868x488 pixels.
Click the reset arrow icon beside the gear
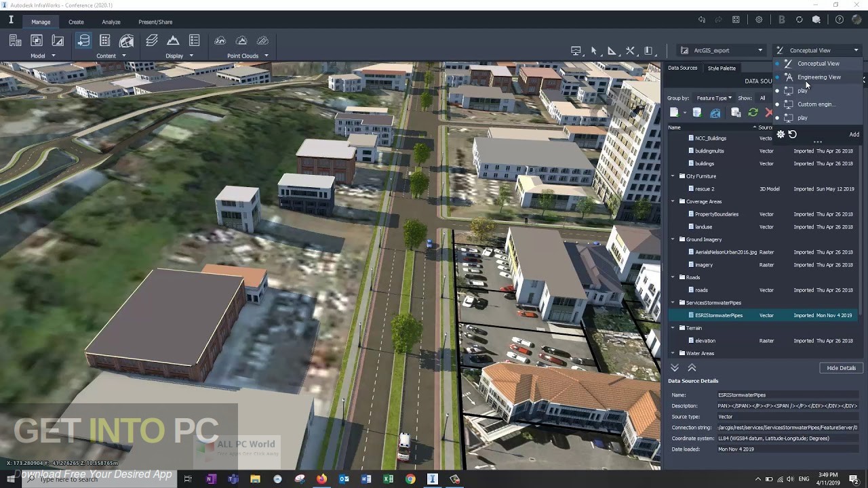[x=793, y=134]
